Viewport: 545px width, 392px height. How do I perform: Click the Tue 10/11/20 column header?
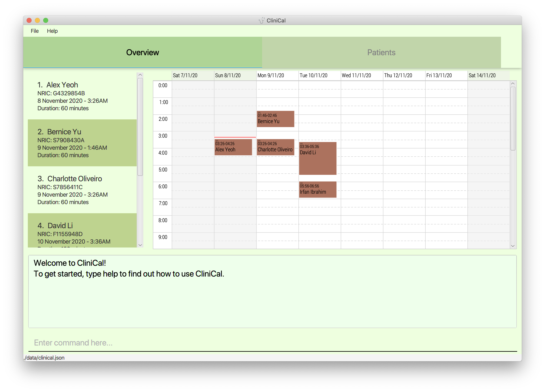tap(320, 75)
